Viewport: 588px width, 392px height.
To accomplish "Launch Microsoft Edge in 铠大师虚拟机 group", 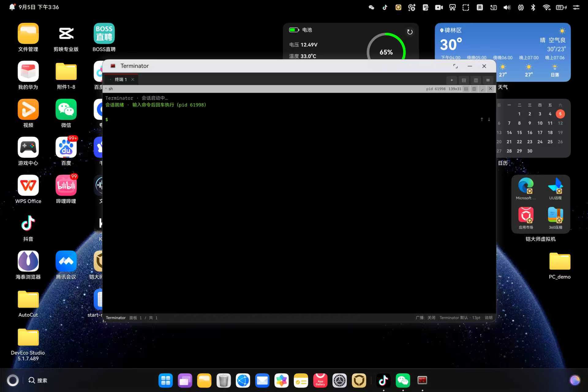I will tap(526, 189).
